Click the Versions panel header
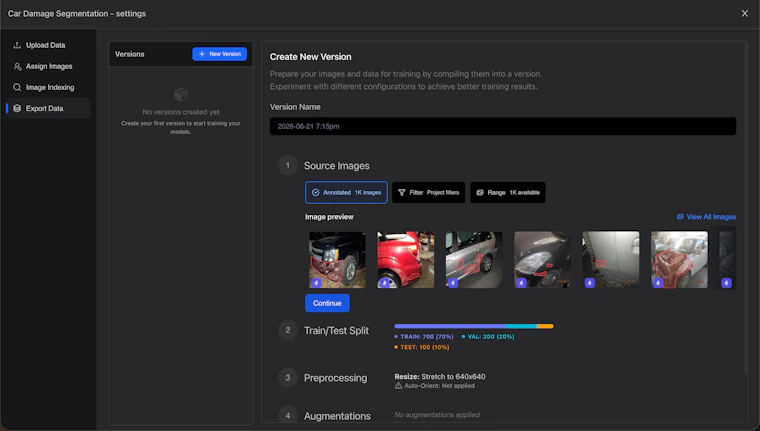 coord(181,54)
